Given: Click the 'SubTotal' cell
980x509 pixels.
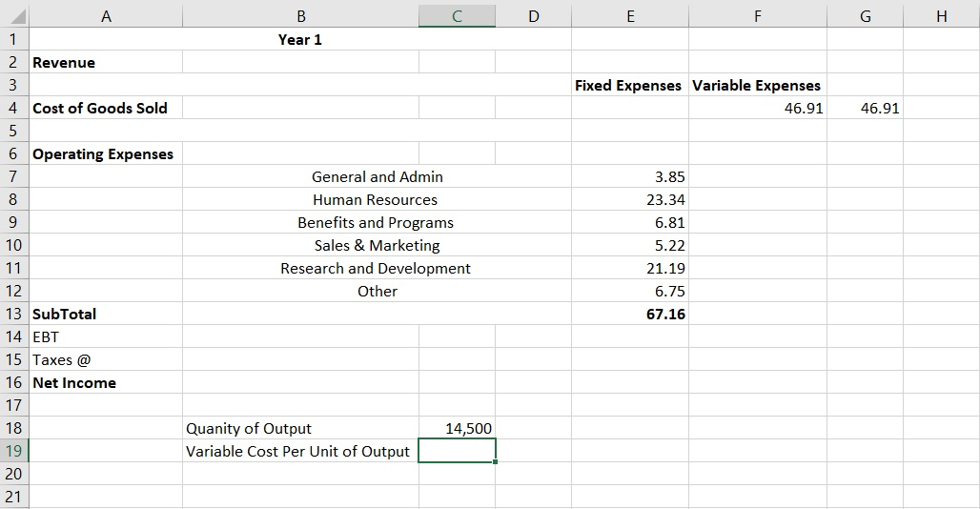Looking at the screenshot, I should (x=106, y=314).
